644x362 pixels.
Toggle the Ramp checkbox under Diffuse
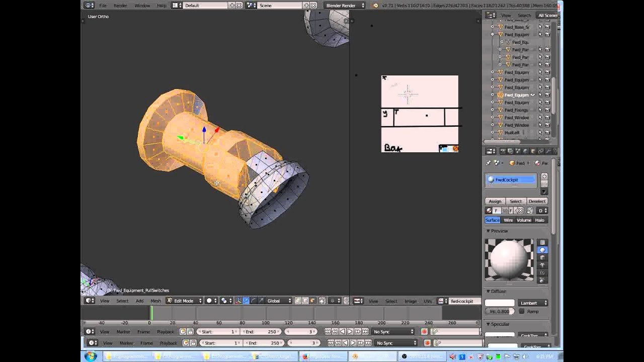(522, 312)
